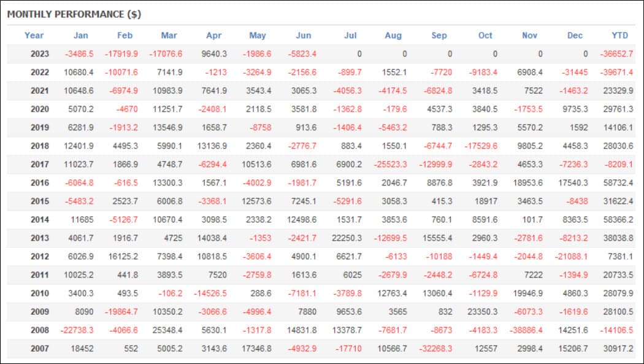Click the 2007 January value 18452
The width and height of the screenshot is (644, 364).
(x=81, y=349)
